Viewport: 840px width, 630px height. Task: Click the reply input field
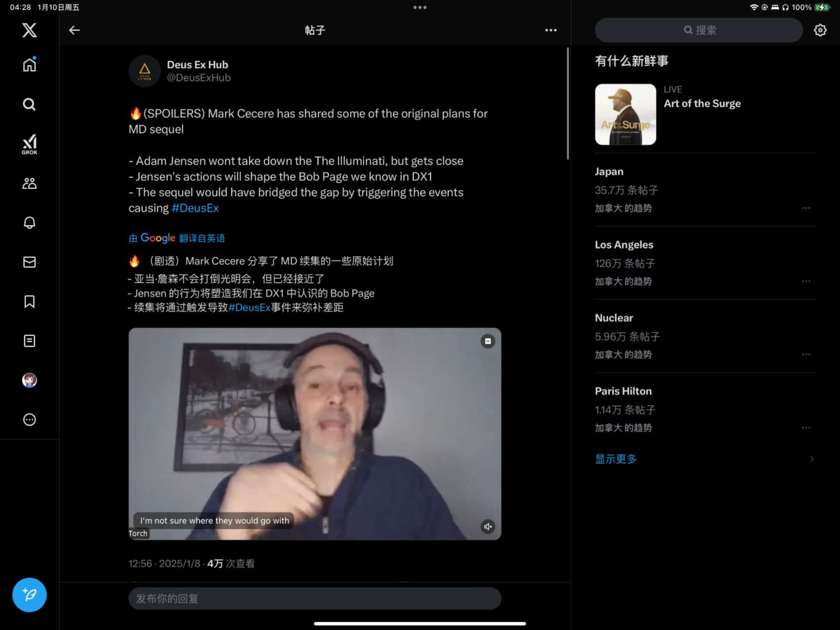pyautogui.click(x=315, y=598)
